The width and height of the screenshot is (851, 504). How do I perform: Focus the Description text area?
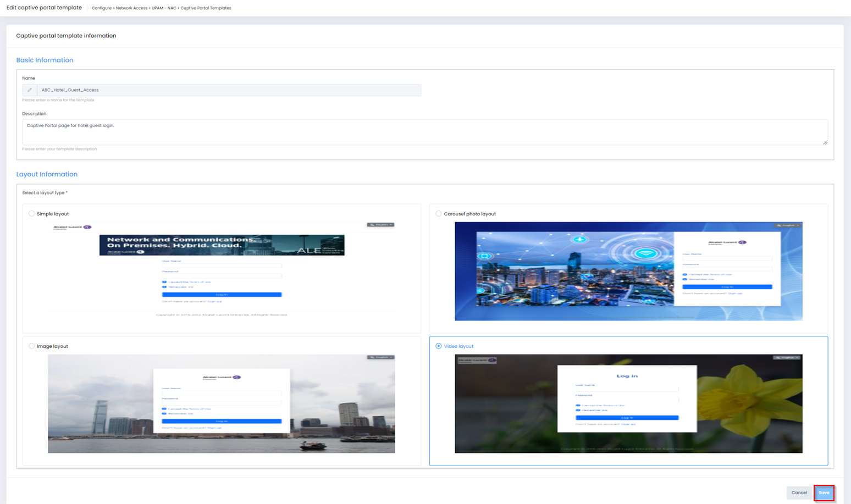tap(424, 132)
